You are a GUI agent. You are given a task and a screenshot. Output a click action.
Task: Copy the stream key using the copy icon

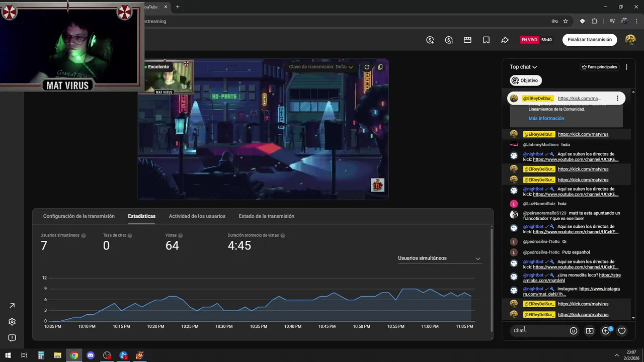[380, 67]
